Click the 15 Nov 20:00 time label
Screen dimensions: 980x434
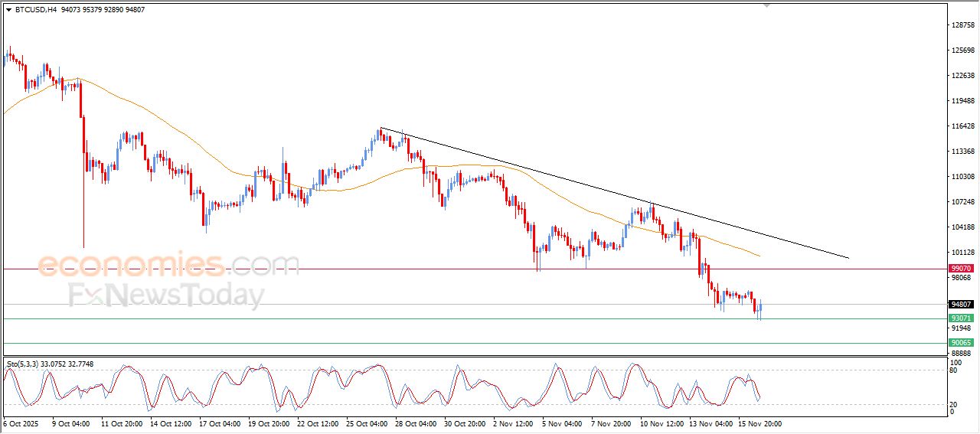point(759,423)
